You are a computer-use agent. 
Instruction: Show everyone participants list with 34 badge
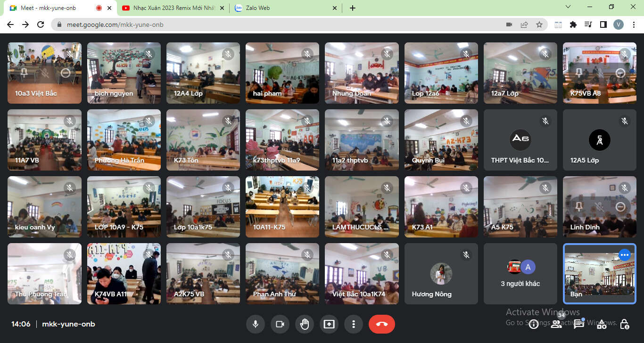click(x=556, y=324)
